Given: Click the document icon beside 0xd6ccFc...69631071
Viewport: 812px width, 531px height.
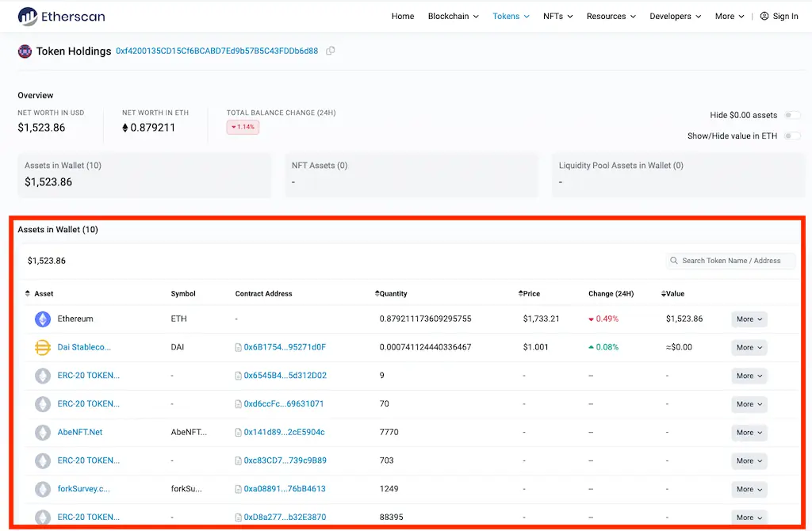Looking at the screenshot, I should 238,403.
